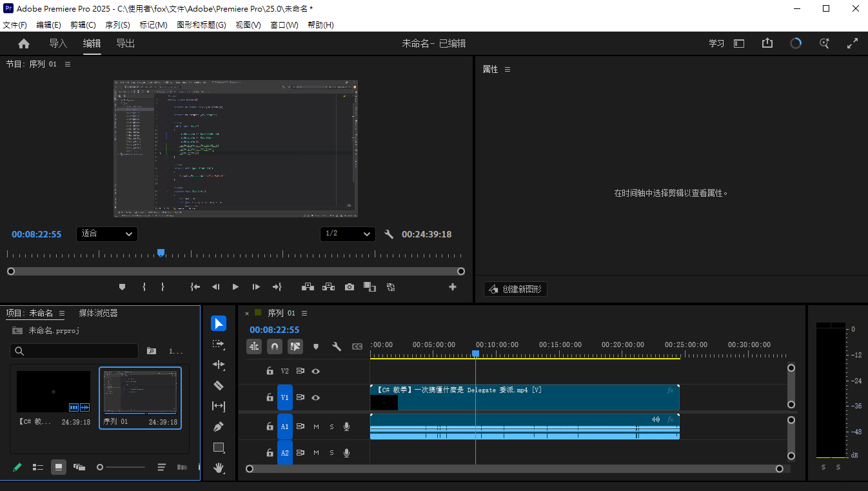Select the Selection arrow tool
Image resolution: width=868 pixels, height=491 pixels.
pyautogui.click(x=219, y=323)
